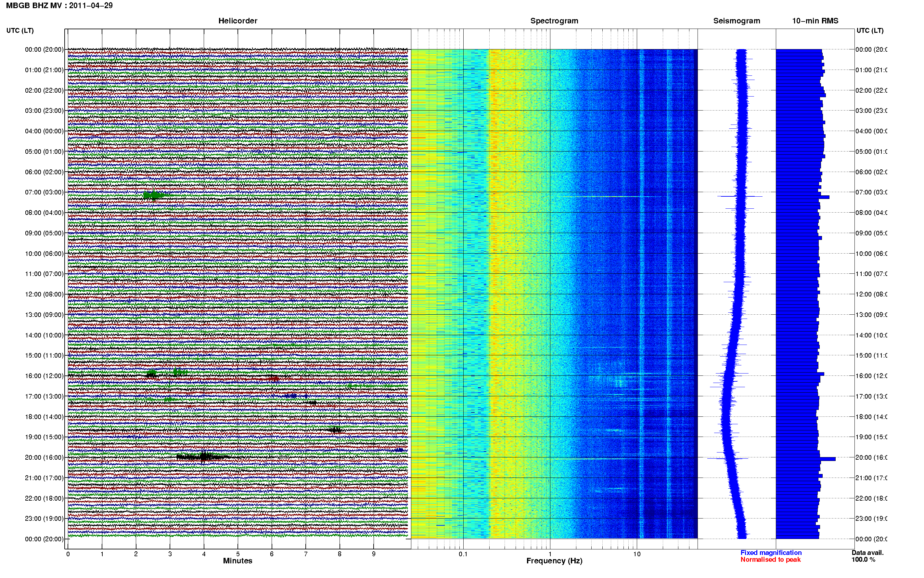Select the '13:00 (09:00)' left-axis time label
This screenshot has width=924, height=578.
click(x=44, y=315)
